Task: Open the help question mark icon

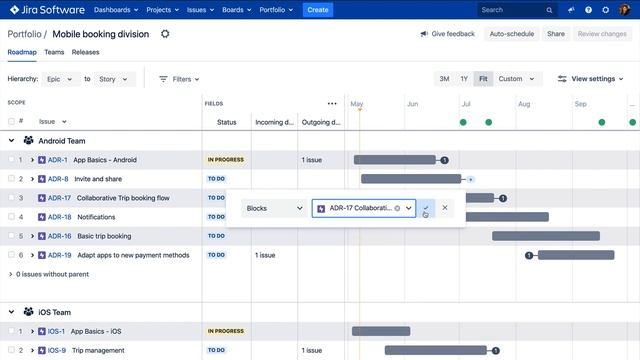Action: point(588,10)
